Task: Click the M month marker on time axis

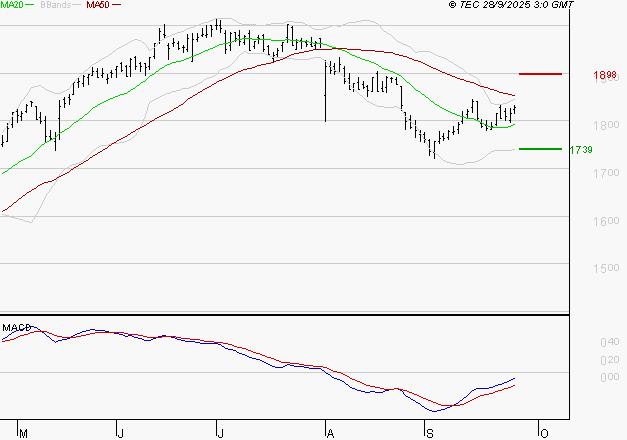Action: coord(23,434)
